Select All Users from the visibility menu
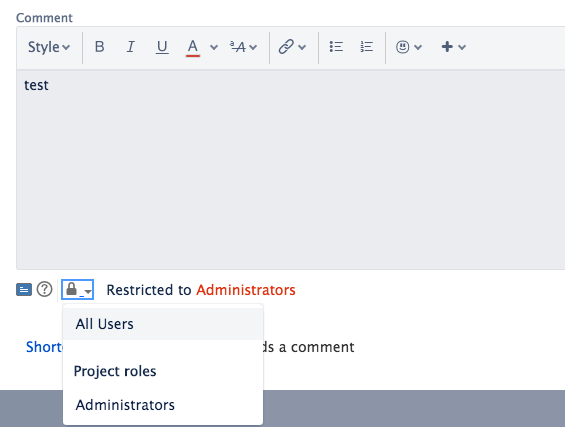This screenshot has height=427, width=565. click(163, 324)
